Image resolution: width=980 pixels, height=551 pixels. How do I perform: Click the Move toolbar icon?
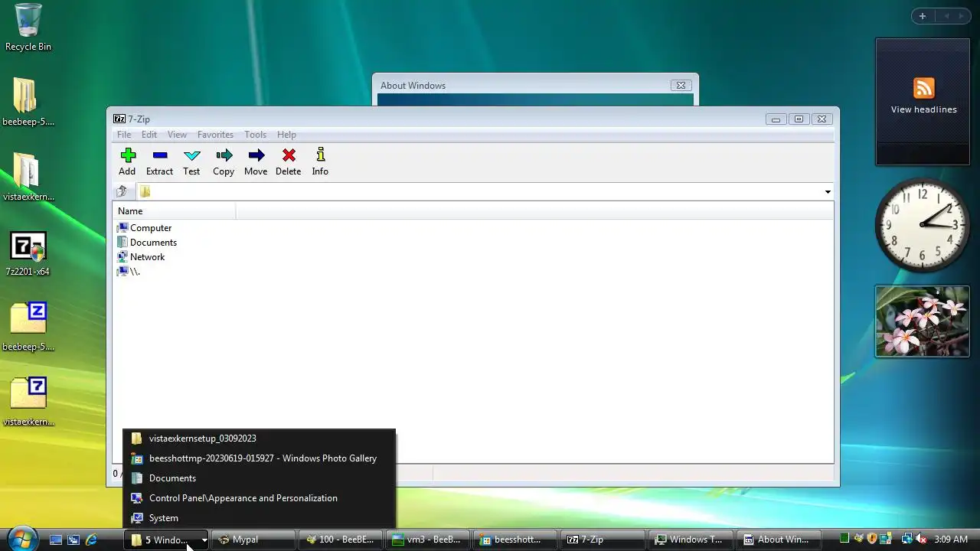pyautogui.click(x=256, y=155)
